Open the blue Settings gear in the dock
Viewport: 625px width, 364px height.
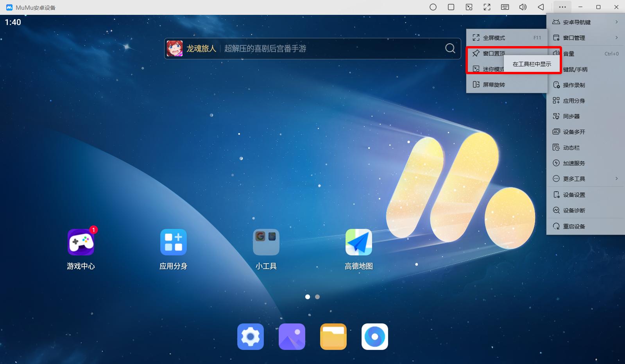pyautogui.click(x=251, y=336)
